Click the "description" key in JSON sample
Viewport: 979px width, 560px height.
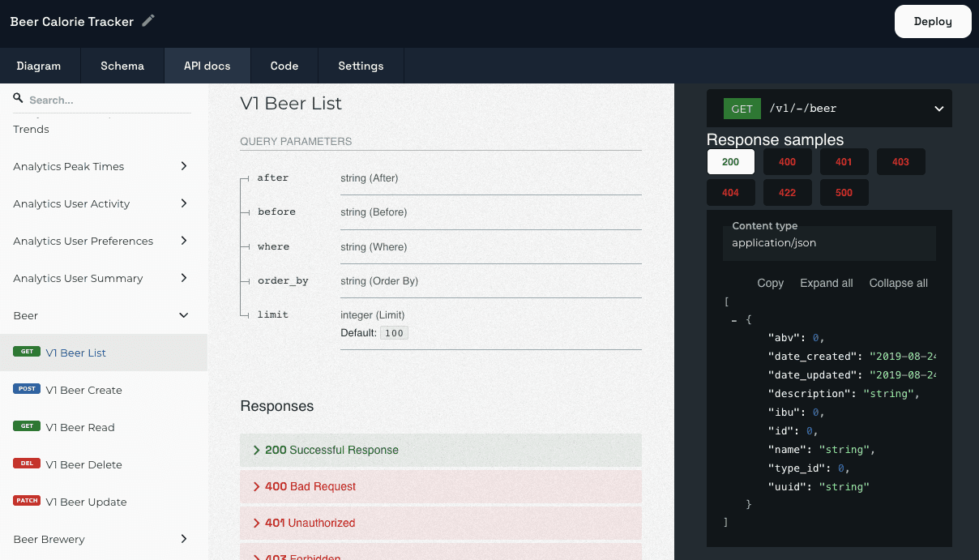(x=808, y=394)
